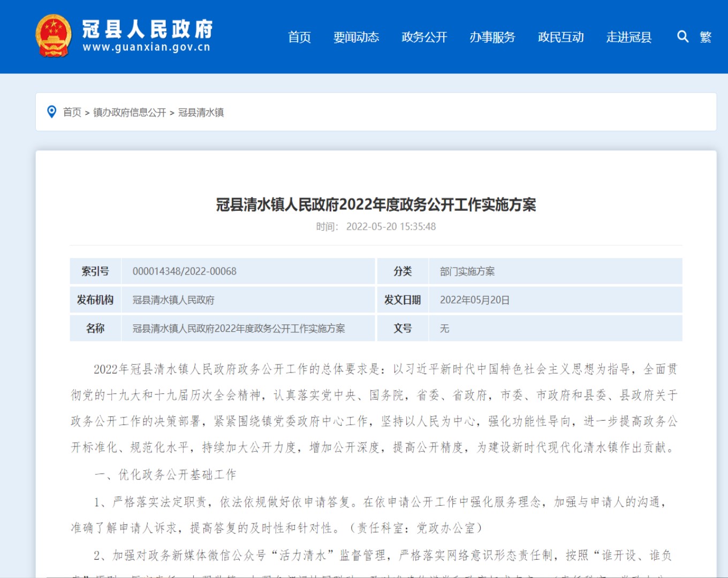The image size is (728, 578).
Task: Click the 冠县清水镇 breadcrumb link
Action: [201, 112]
